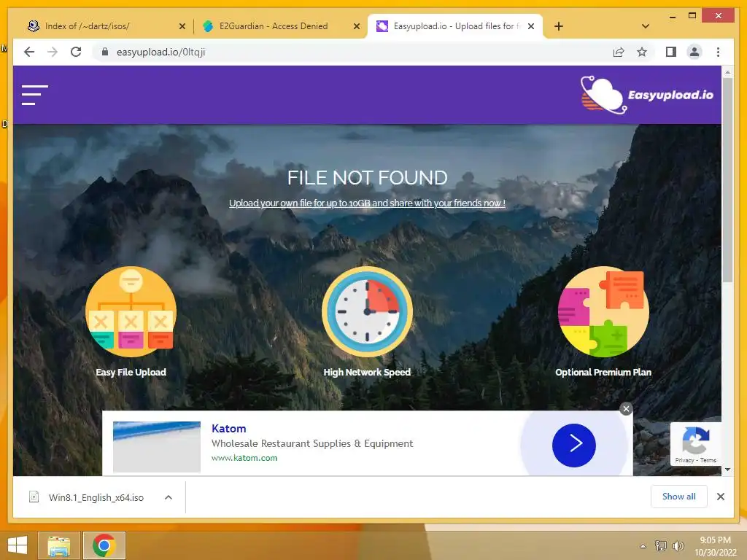
Task: Open File Explorer from the taskbar
Action: 58,545
